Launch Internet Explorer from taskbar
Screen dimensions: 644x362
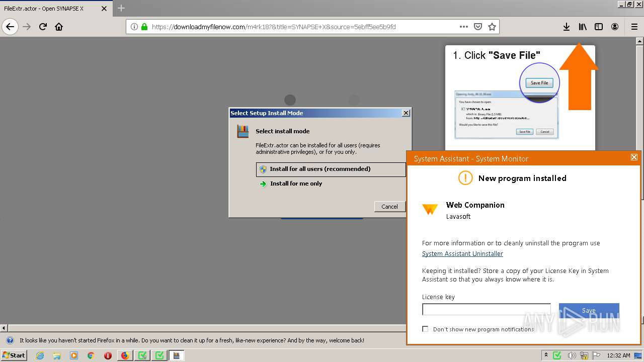(x=40, y=355)
